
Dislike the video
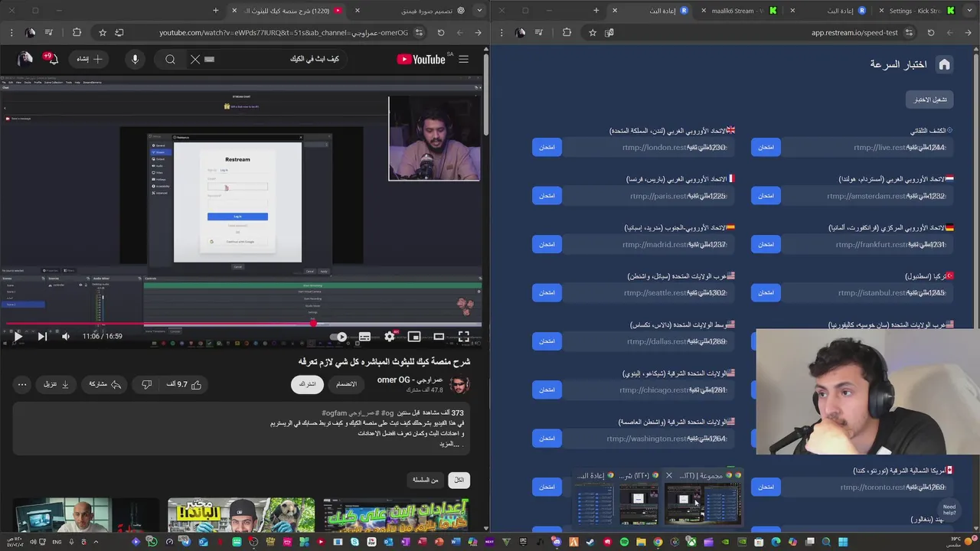147,384
